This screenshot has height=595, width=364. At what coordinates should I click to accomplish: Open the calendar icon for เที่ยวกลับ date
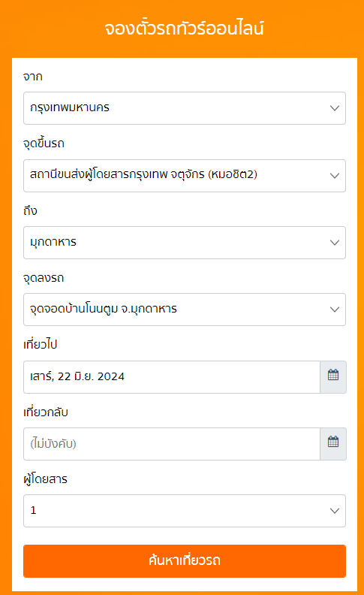[333, 443]
